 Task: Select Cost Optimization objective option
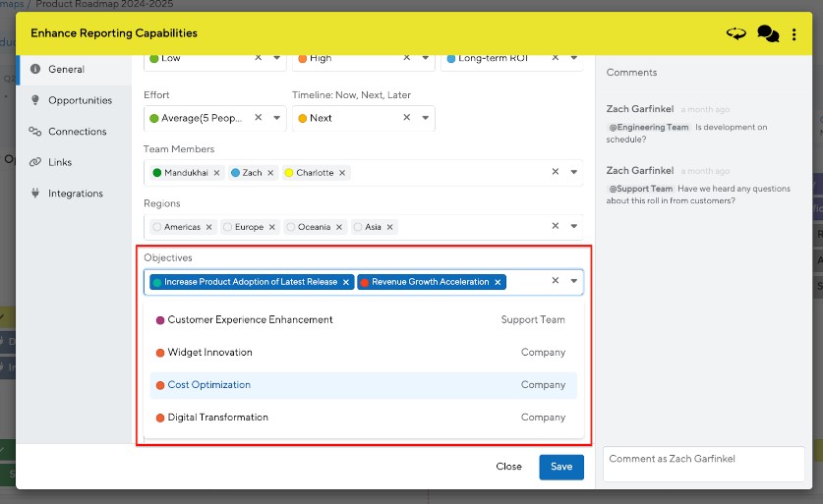coord(209,385)
